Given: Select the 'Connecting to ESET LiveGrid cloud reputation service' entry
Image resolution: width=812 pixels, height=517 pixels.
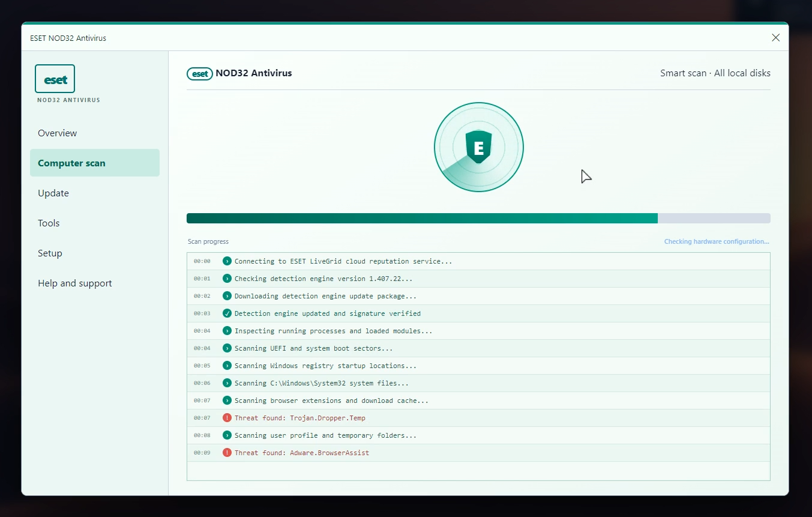Looking at the screenshot, I should coord(478,261).
